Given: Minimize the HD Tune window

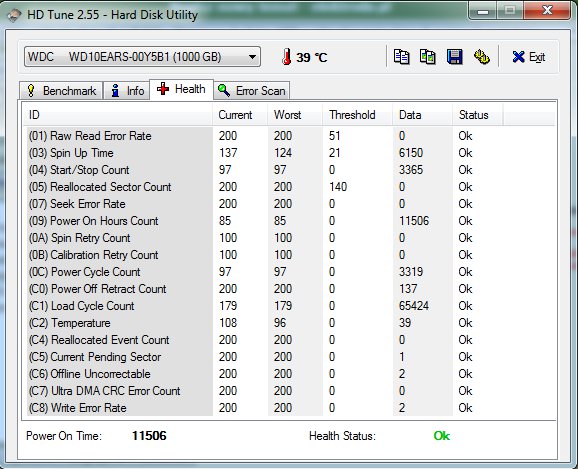Looking at the screenshot, I should [x=483, y=11].
